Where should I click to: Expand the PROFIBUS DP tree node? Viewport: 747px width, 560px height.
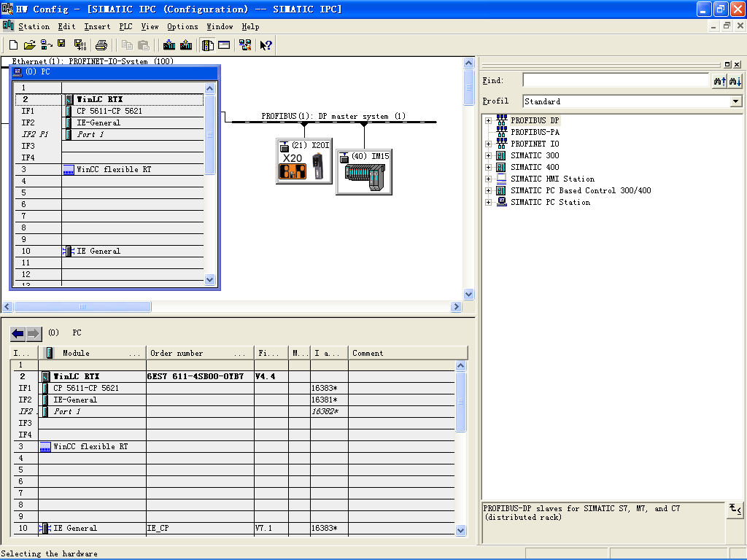pyautogui.click(x=488, y=121)
